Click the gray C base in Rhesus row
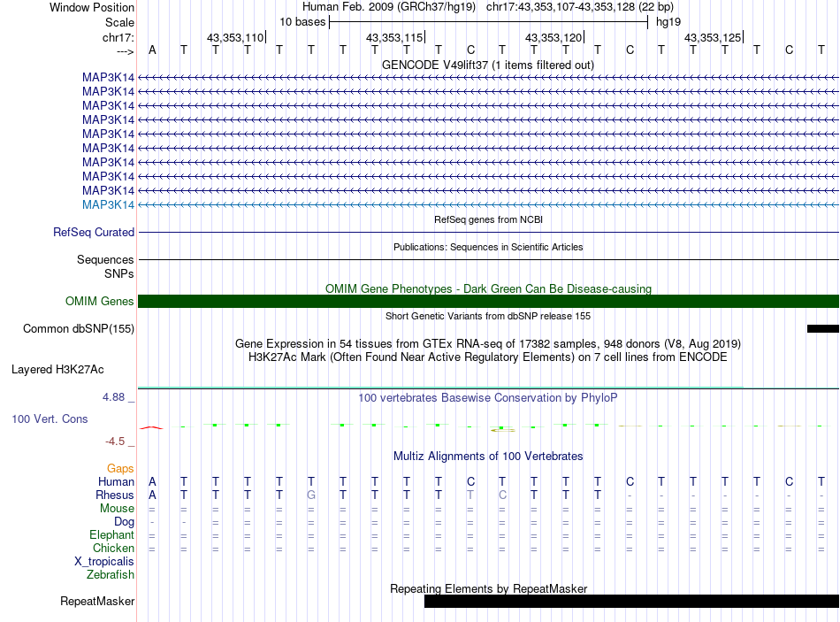The width and height of the screenshot is (840, 622). [502, 495]
